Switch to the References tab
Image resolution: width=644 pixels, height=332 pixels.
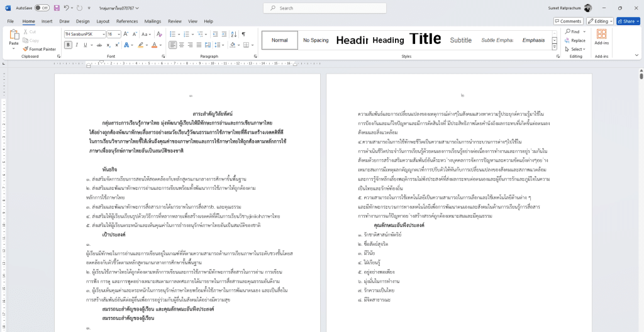[x=126, y=21]
